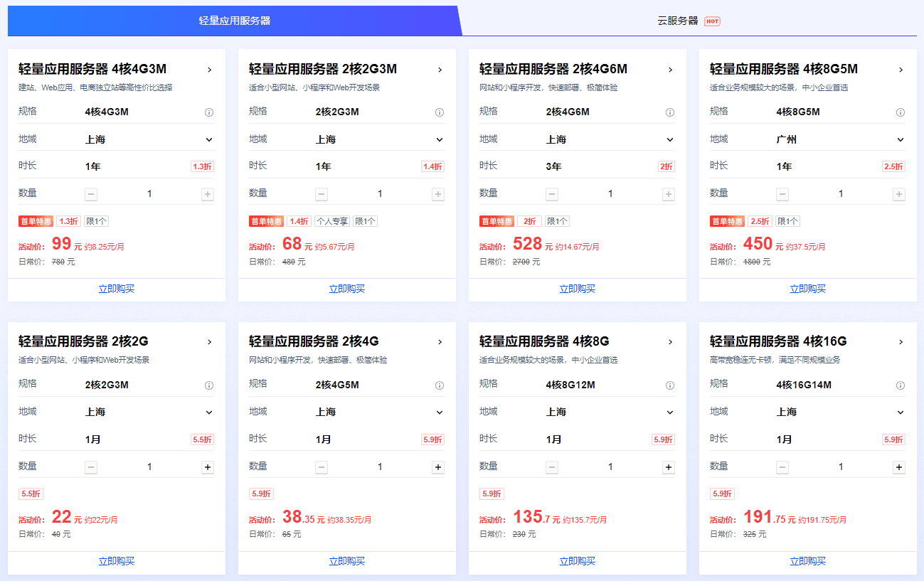The height and width of the screenshot is (581, 924).
Task: Show spec info icon for 4核16G14M
Action: [901, 385]
